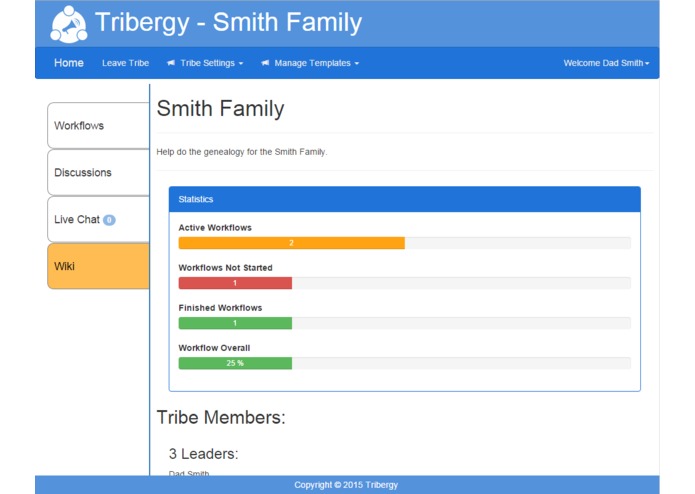Viewport: 695px width, 494px height.
Task: Expand the Manage Templates dropdown
Action: (310, 63)
